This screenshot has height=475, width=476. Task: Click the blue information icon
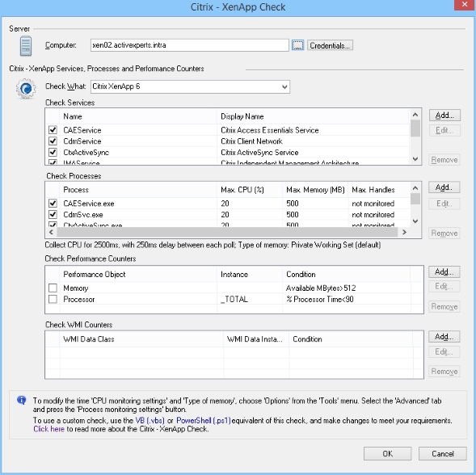(22, 401)
